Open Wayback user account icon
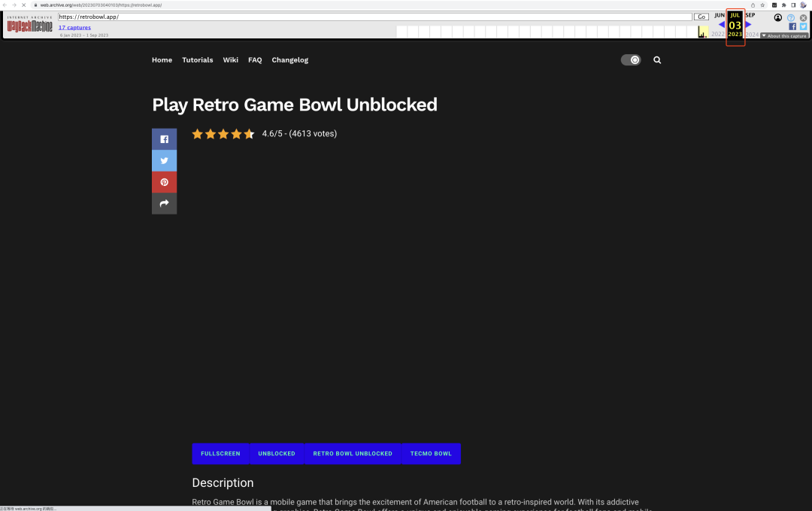Screen dimensions: 812x511 (778, 17)
